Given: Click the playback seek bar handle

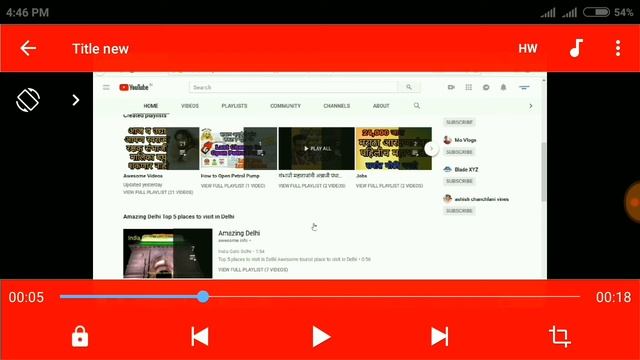Looking at the screenshot, I should (203, 297).
